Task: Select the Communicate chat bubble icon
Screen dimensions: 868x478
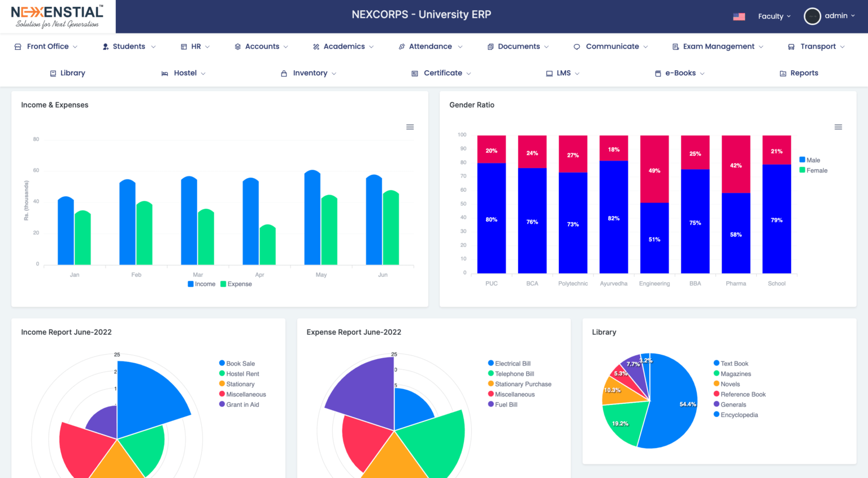Action: (x=576, y=46)
